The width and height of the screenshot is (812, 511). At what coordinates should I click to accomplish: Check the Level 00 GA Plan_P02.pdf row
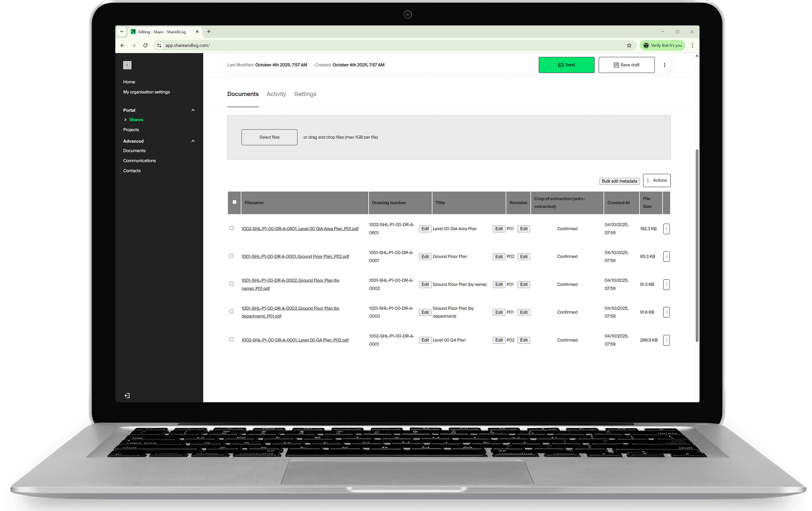coord(231,339)
